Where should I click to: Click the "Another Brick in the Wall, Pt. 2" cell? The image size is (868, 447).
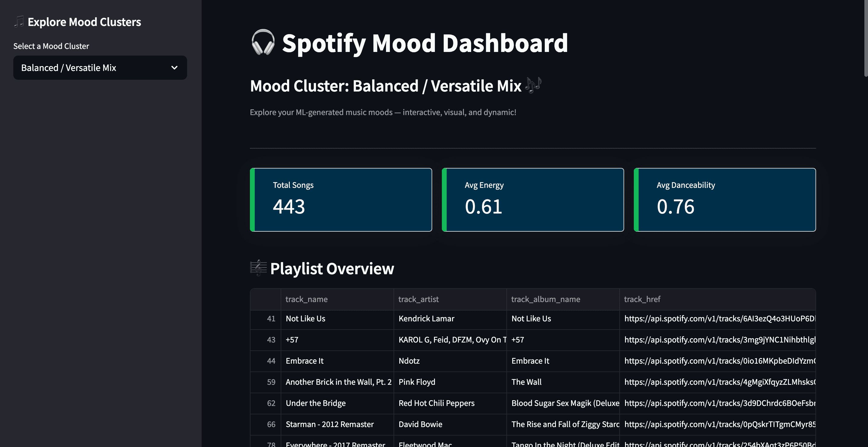coord(337,382)
